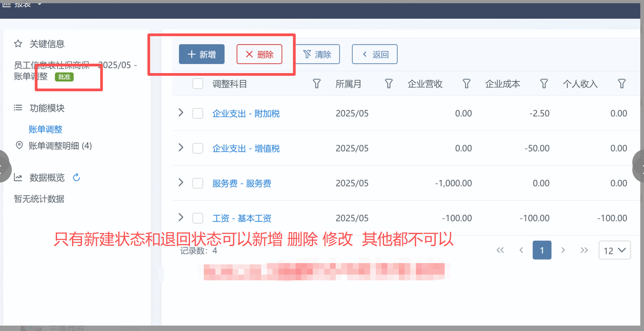
Task: Select the 服务费 - 服务费 row checkbox
Action: (198, 183)
